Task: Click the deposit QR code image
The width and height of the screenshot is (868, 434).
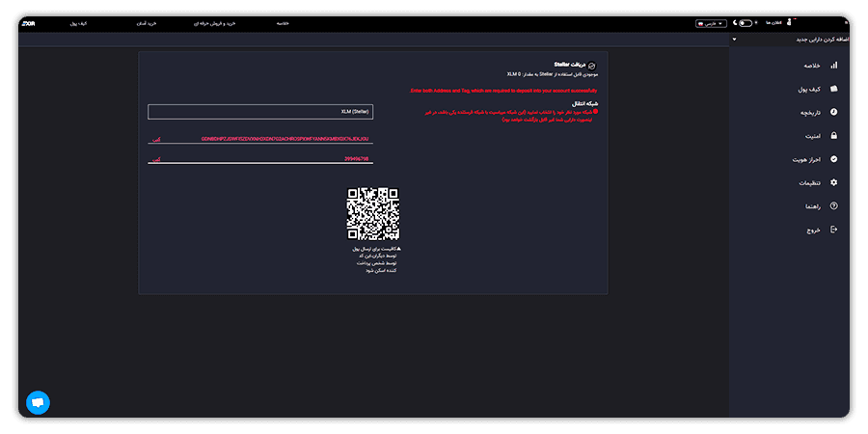Action: pyautogui.click(x=373, y=214)
